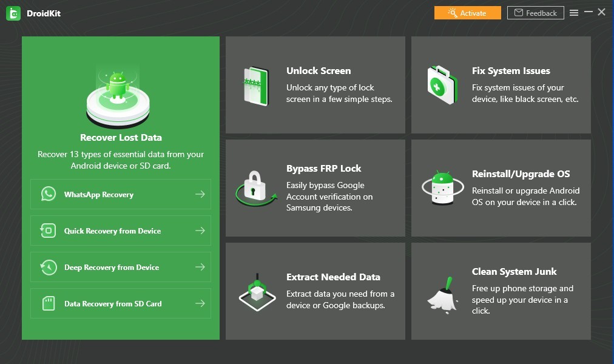Click the WhatsApp logo icon
Viewport: 614px width, 364px height.
coord(49,194)
